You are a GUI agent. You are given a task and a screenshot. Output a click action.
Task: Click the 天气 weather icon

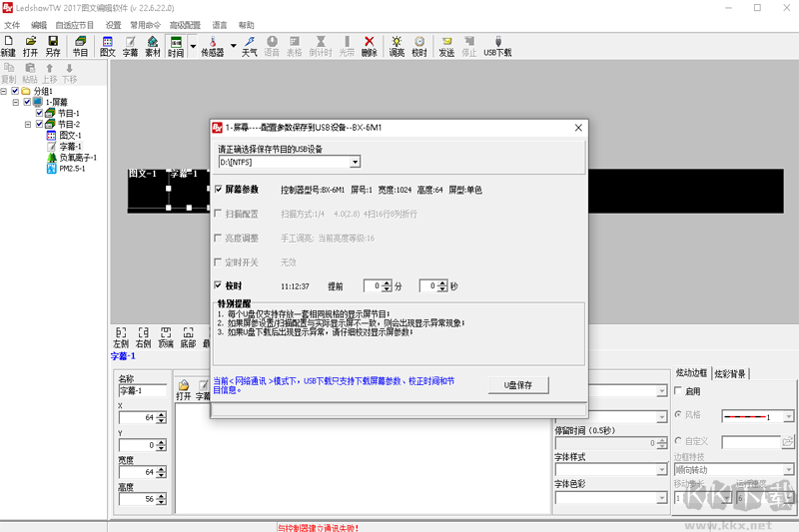(249, 46)
